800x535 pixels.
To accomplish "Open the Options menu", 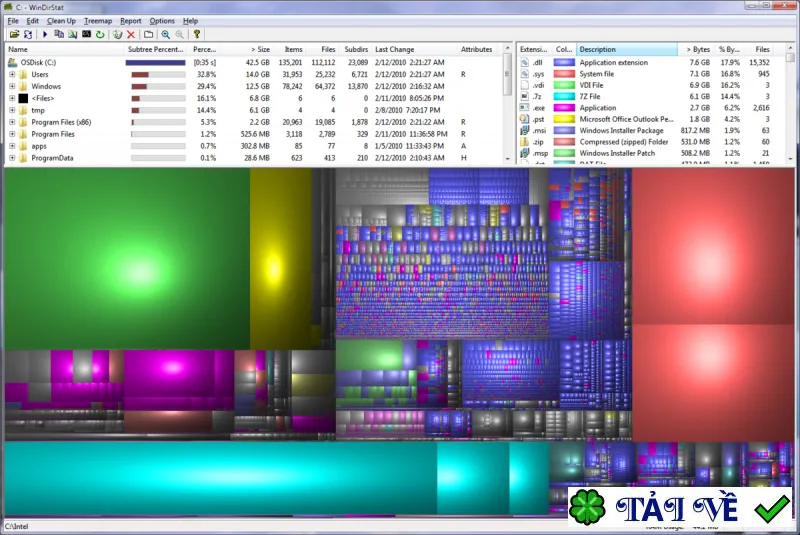I will pos(162,21).
